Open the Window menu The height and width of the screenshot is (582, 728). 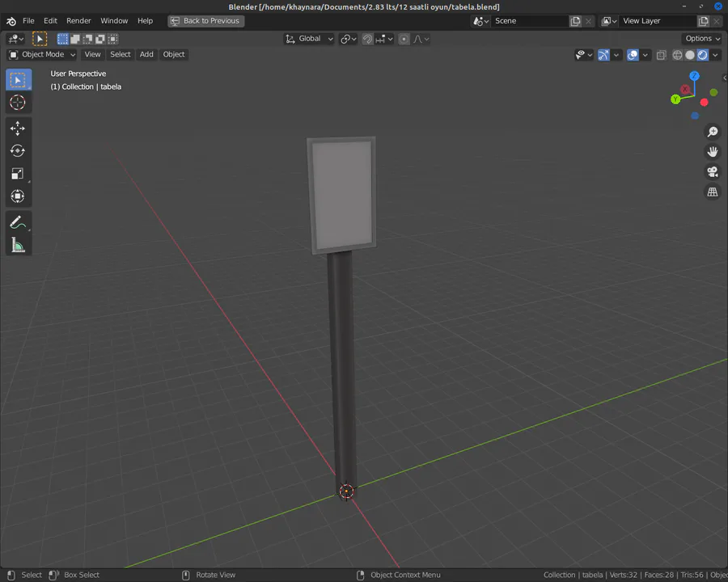pyautogui.click(x=114, y=21)
